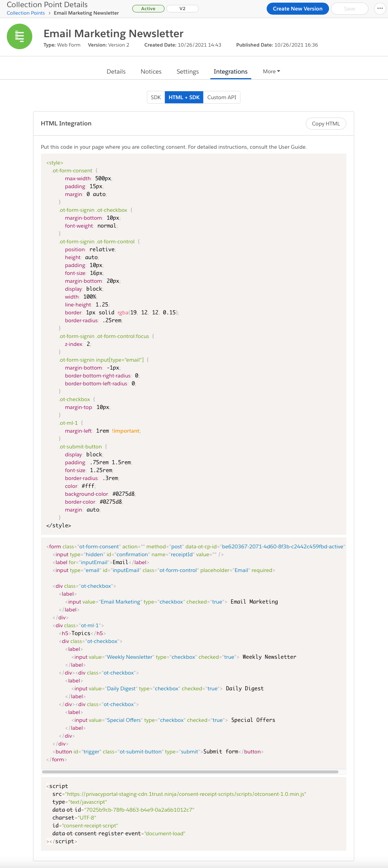The image size is (388, 868).
Task: Click the .ot-submit-button CSS selector
Action: click(80, 447)
